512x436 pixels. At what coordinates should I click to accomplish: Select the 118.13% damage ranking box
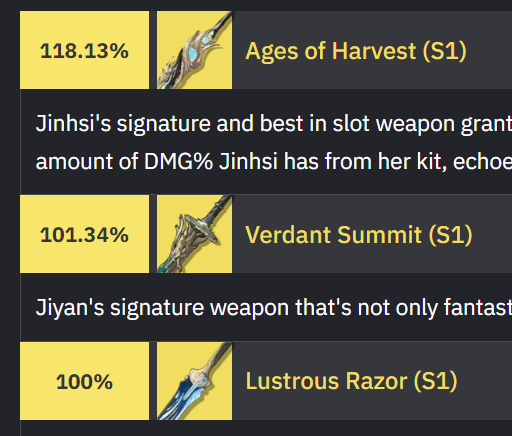pyautogui.click(x=84, y=50)
